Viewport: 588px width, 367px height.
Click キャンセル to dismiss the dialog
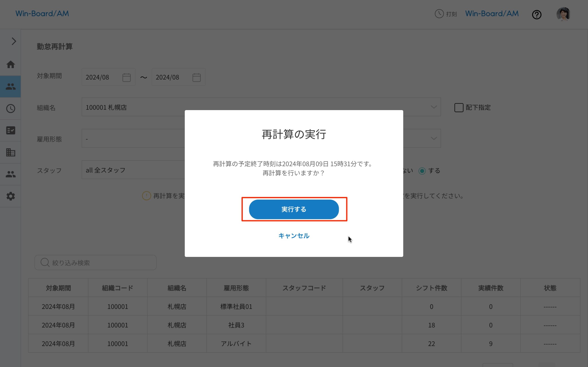click(294, 235)
